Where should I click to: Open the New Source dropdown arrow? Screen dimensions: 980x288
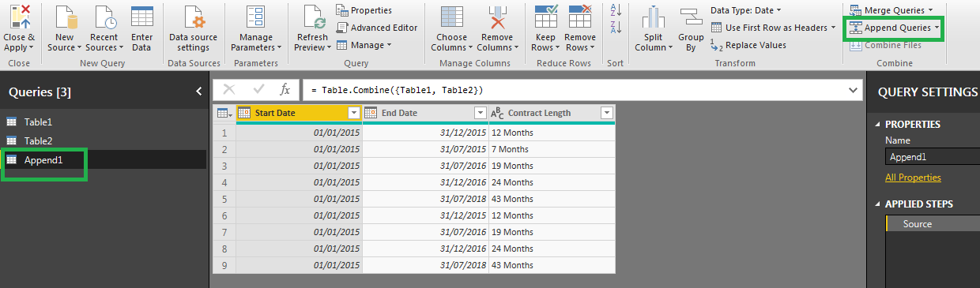[79, 47]
